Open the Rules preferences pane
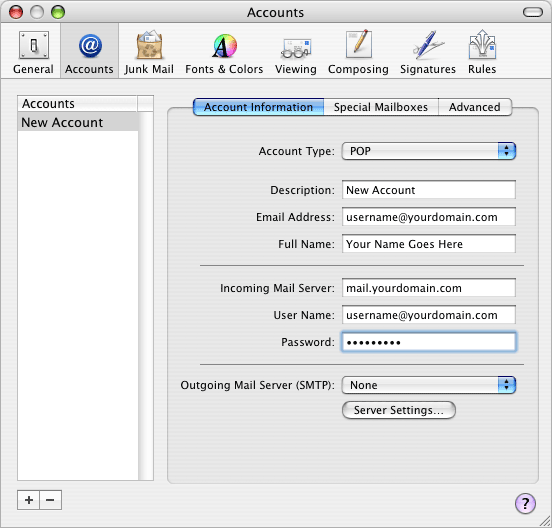The height and width of the screenshot is (528, 552). tap(482, 52)
